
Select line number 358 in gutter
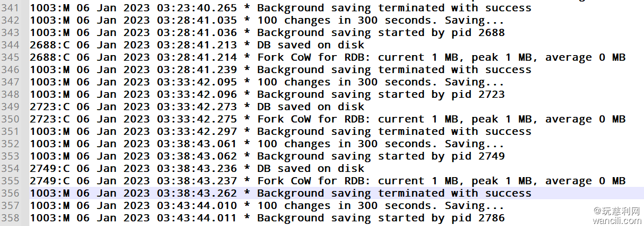[x=10, y=218]
